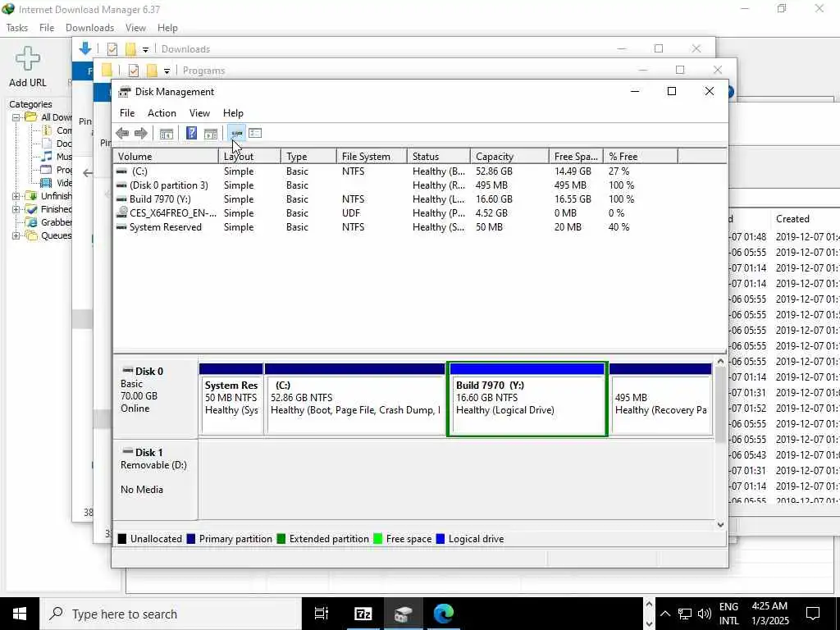
Task: Expand the Finished category node
Action: pyautogui.click(x=16, y=209)
